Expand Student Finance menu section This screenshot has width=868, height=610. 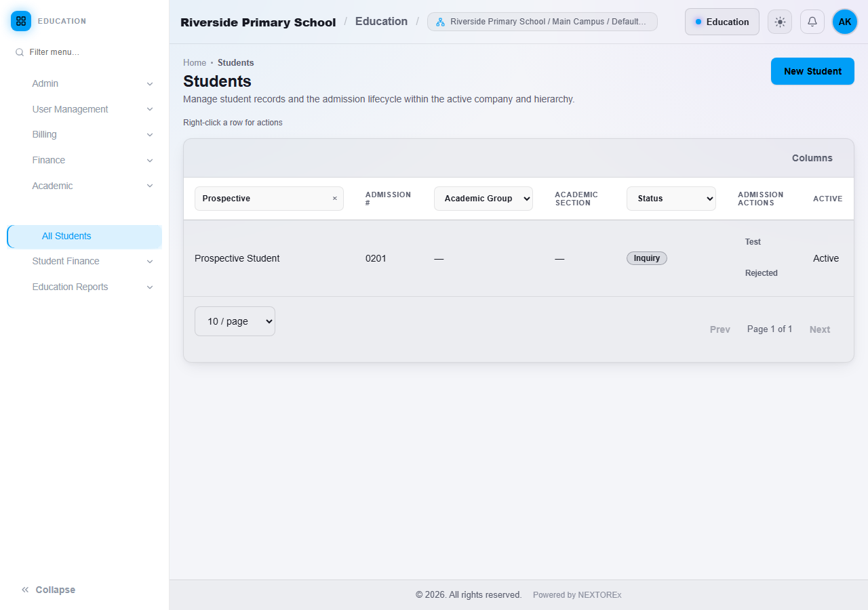click(93, 262)
